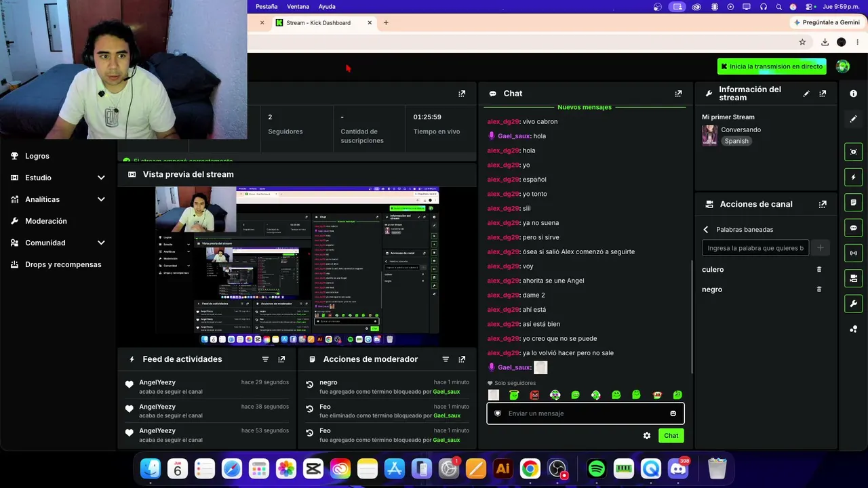This screenshot has width=868, height=488.
Task: Open Chrome downloads icon
Action: [x=825, y=42]
